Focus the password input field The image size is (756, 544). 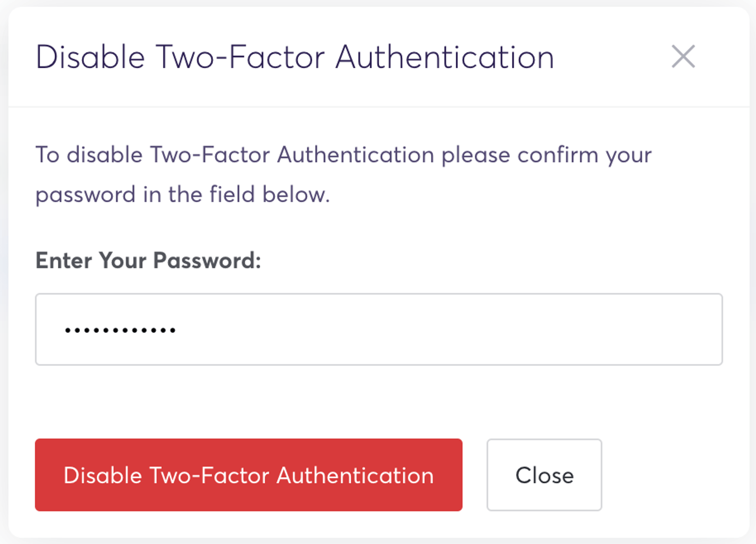378,329
